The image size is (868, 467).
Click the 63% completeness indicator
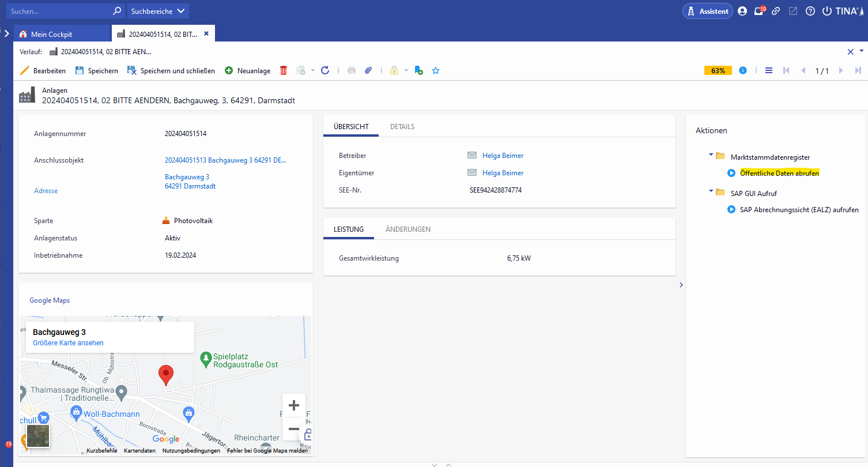click(718, 70)
